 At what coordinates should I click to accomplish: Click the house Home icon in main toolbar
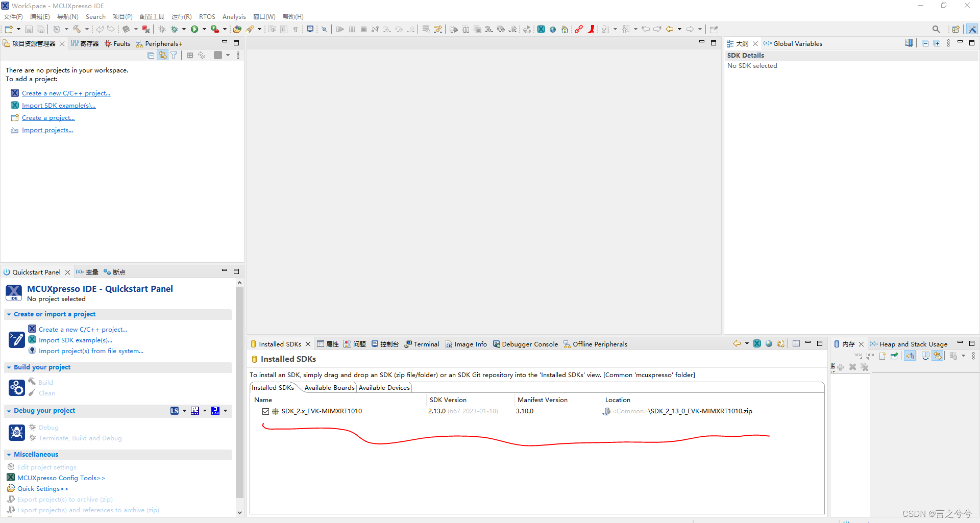[x=565, y=29]
